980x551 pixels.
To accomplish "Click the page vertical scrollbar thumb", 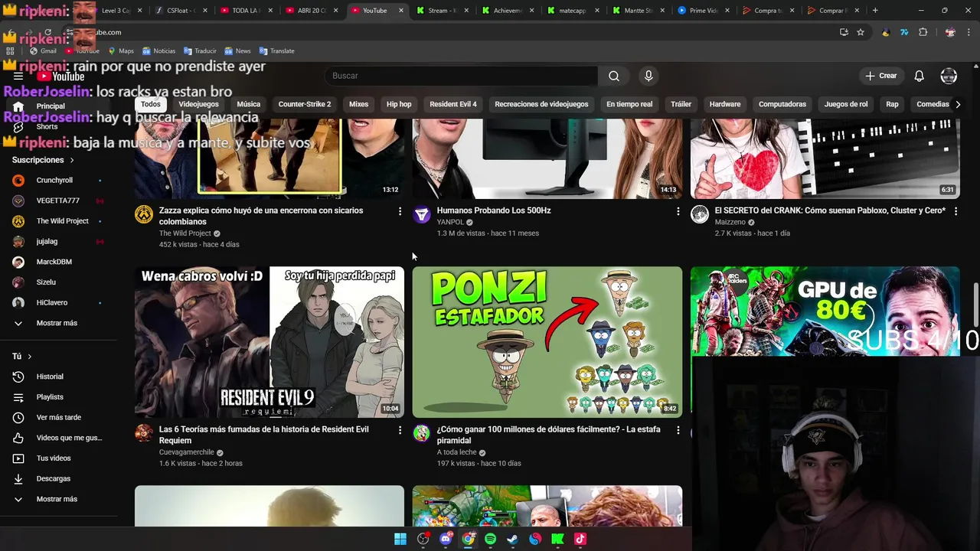I will [x=975, y=305].
